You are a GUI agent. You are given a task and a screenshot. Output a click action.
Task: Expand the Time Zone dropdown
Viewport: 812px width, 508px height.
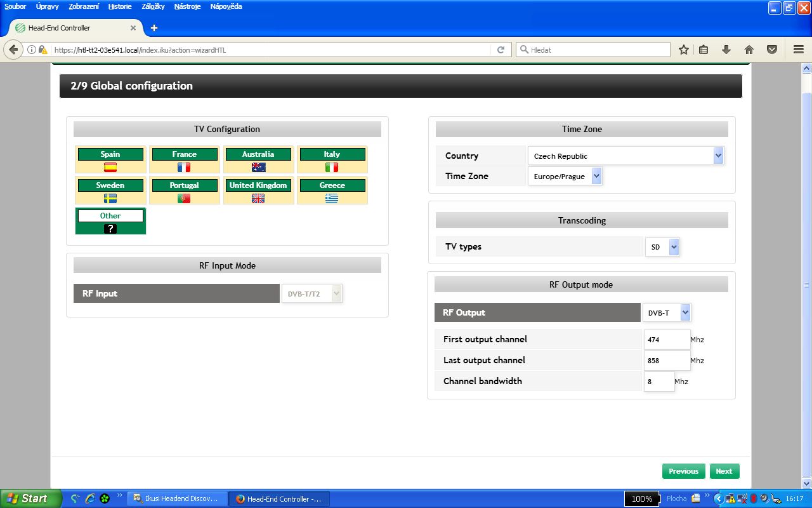pyautogui.click(x=564, y=176)
